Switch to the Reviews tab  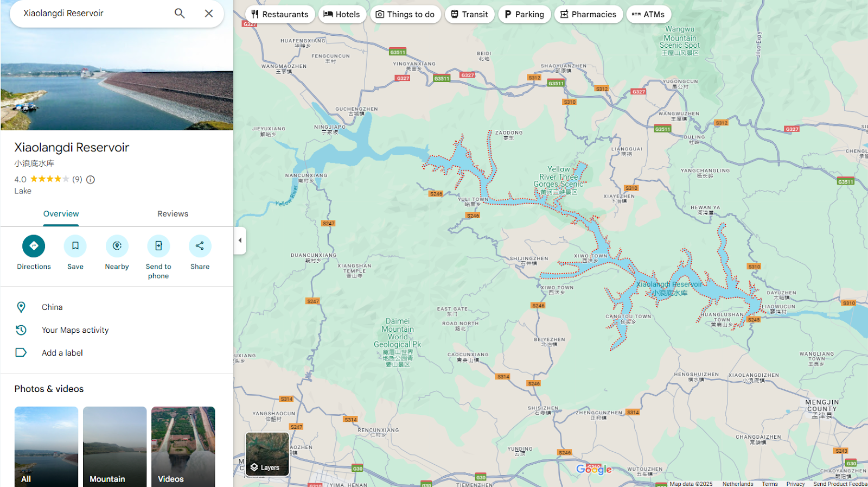[173, 214]
